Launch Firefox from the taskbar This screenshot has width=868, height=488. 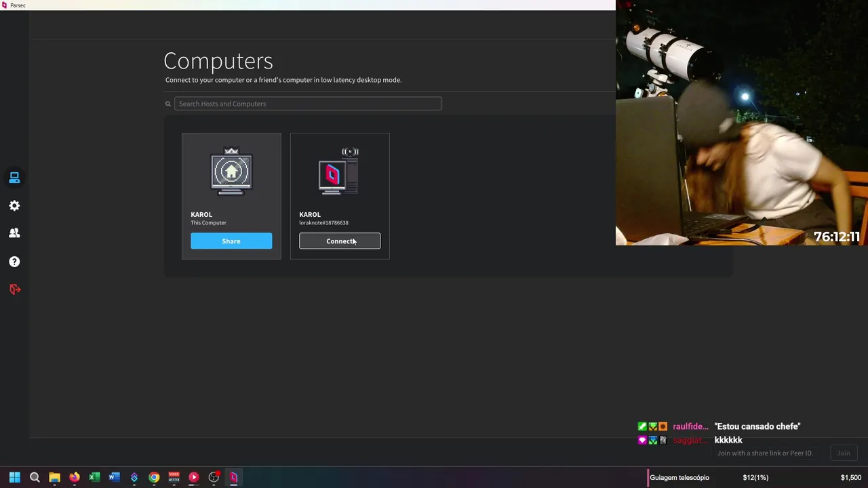coord(75,477)
